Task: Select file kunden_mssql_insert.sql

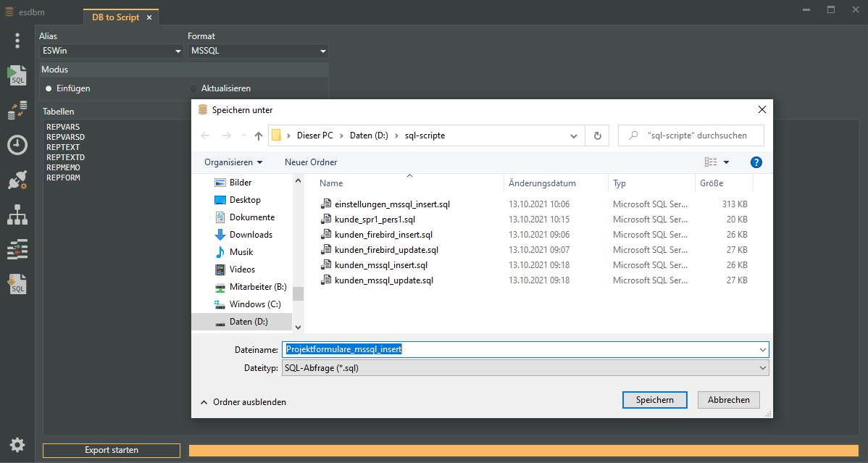Action: tap(380, 265)
